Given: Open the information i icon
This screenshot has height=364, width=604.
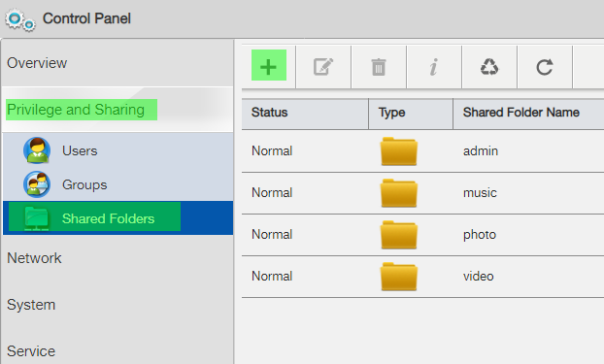Looking at the screenshot, I should [x=434, y=67].
